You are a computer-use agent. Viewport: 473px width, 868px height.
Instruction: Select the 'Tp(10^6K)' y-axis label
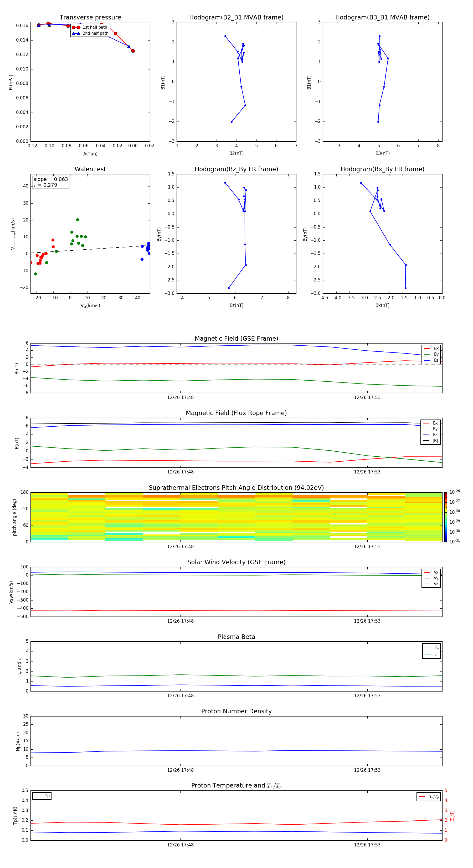pyautogui.click(x=15, y=815)
